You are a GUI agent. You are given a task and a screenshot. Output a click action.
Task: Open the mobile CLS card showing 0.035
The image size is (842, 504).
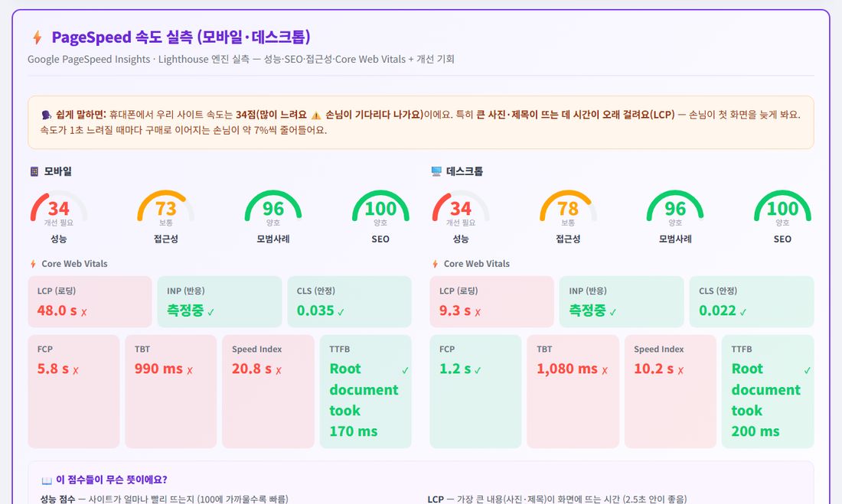[350, 301]
